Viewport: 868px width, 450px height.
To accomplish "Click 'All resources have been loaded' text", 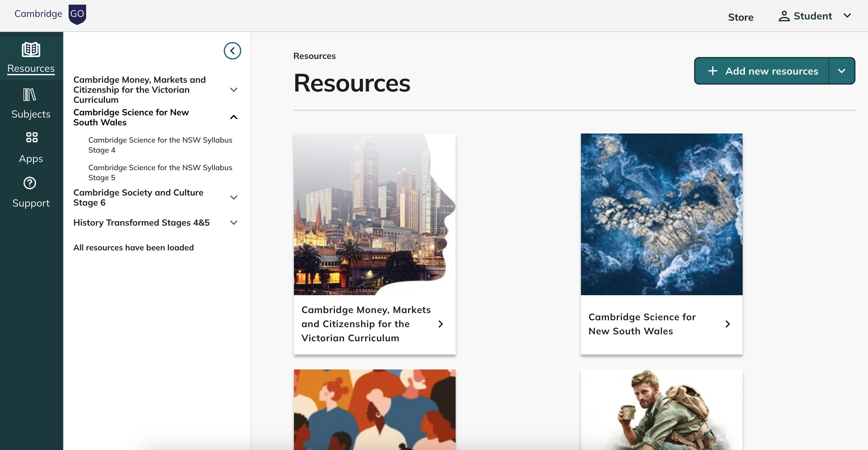I will point(133,248).
